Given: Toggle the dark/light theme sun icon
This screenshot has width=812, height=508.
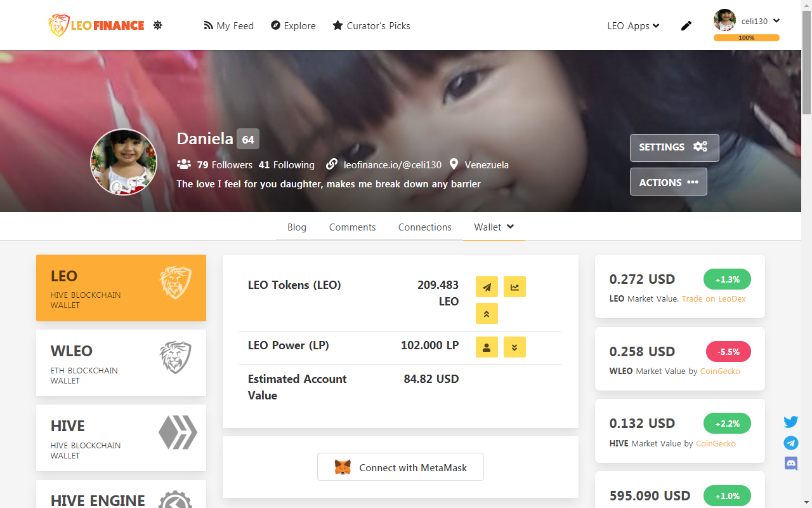Looking at the screenshot, I should (158, 25).
